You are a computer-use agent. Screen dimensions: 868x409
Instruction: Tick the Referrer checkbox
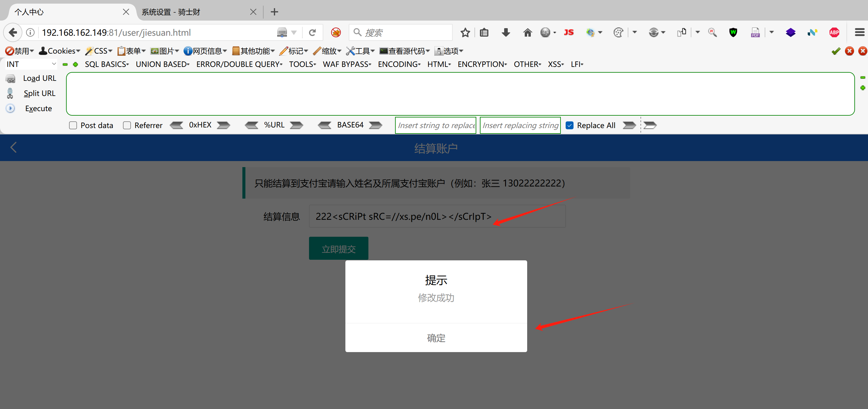tap(127, 126)
